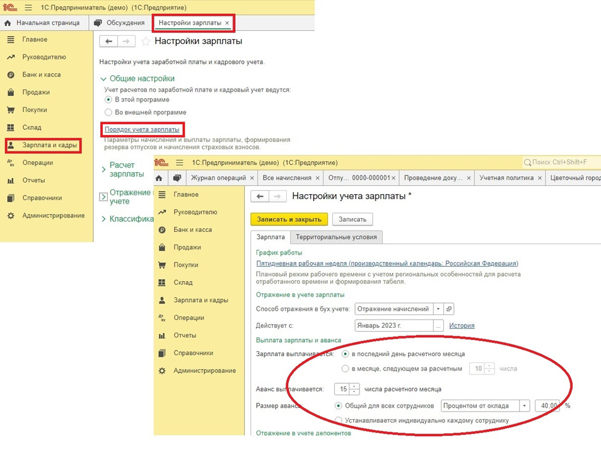Open the Учетная политика tab
The image size is (601, 450).
[x=506, y=178]
